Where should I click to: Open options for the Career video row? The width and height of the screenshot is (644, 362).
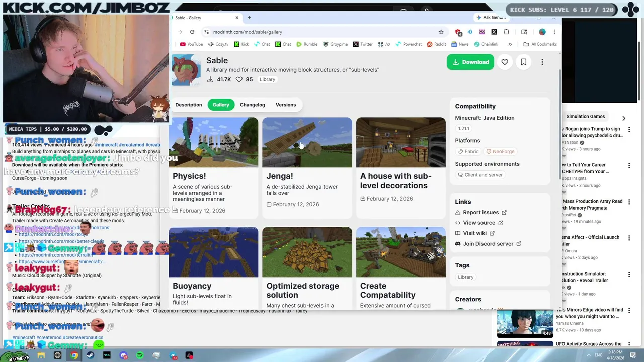(629, 166)
